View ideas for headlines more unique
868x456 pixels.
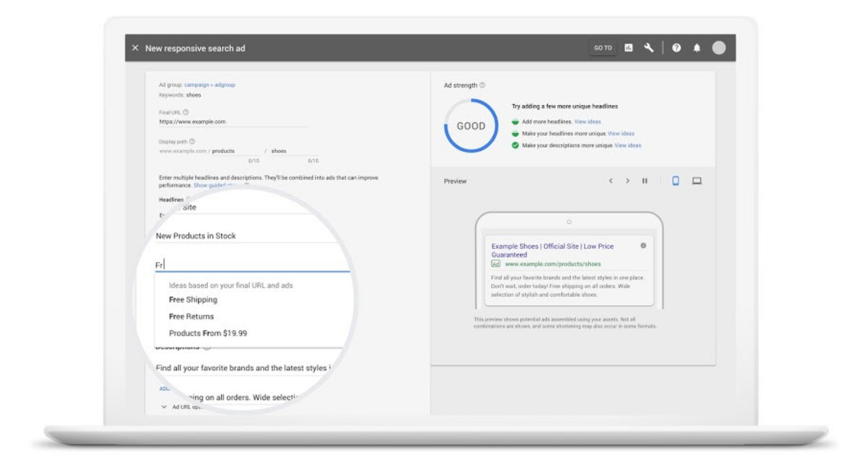tap(621, 134)
